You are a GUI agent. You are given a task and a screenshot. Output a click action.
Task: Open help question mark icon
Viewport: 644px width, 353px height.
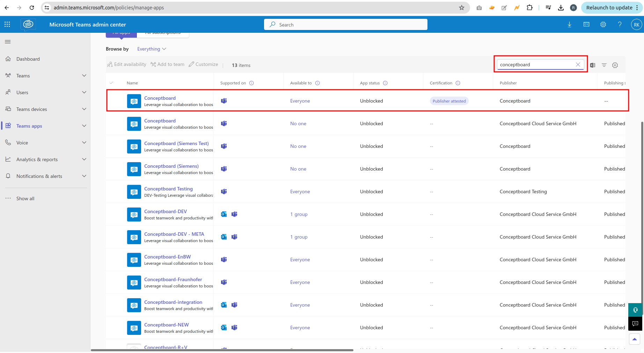(620, 24)
